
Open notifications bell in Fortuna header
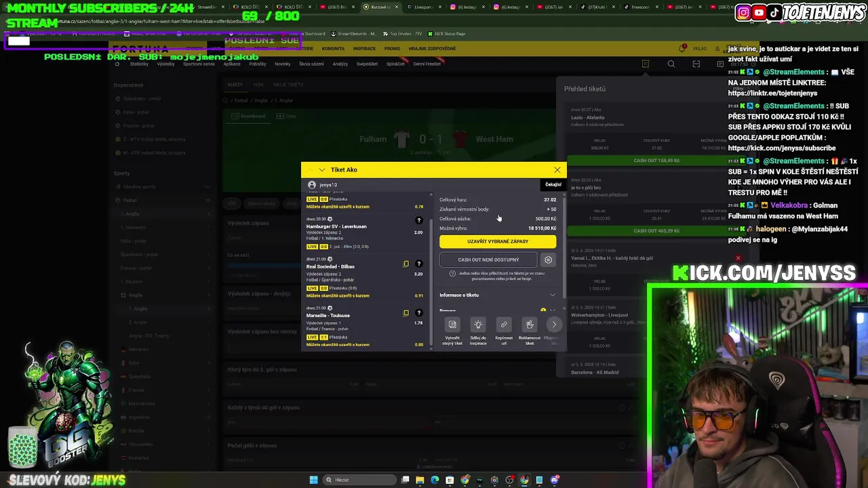click(682, 48)
